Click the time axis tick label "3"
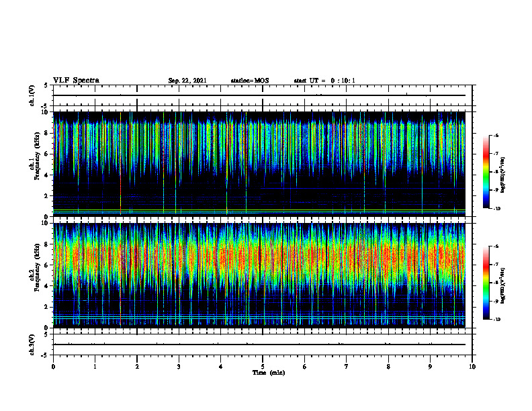The image size is (532, 411). 179,367
